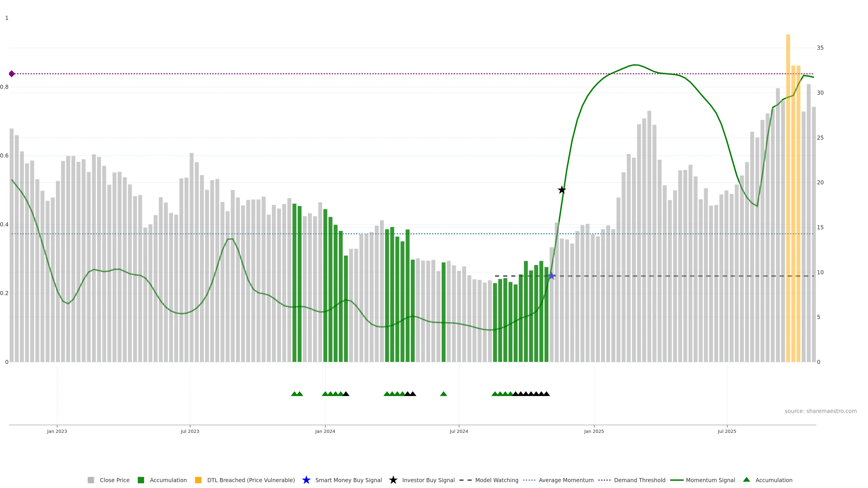Image resolution: width=868 pixels, height=488 pixels.
Task: Click the blue Smart Money Buy Signal star on chart
Action: pos(552,276)
